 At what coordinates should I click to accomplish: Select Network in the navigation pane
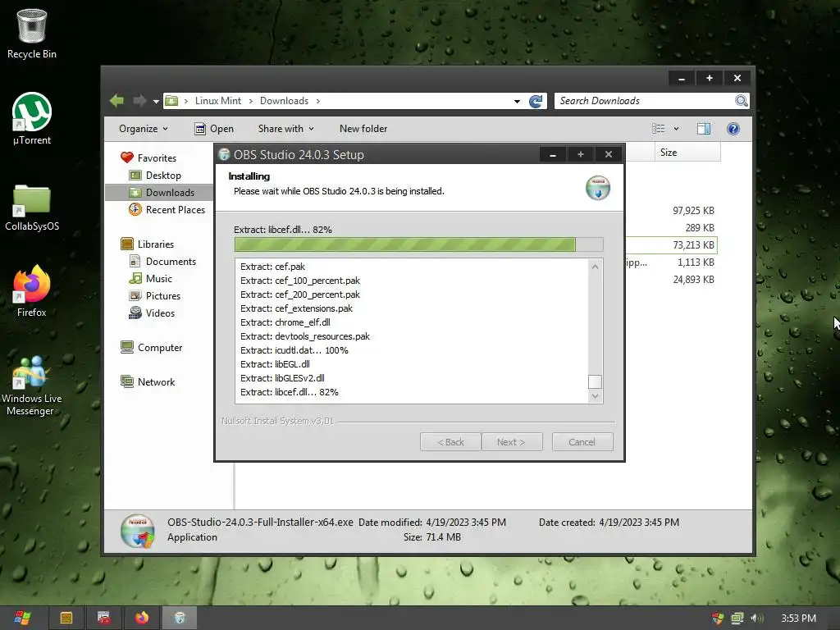click(x=148, y=381)
